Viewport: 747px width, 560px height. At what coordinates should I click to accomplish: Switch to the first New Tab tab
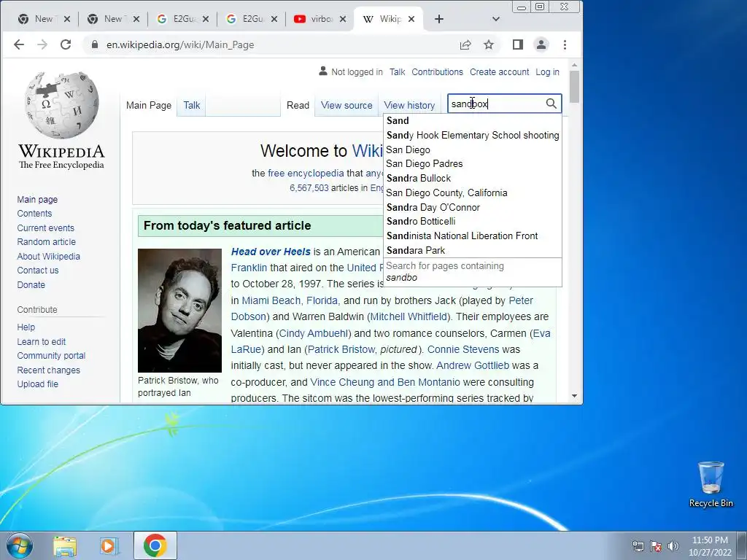pos(43,19)
